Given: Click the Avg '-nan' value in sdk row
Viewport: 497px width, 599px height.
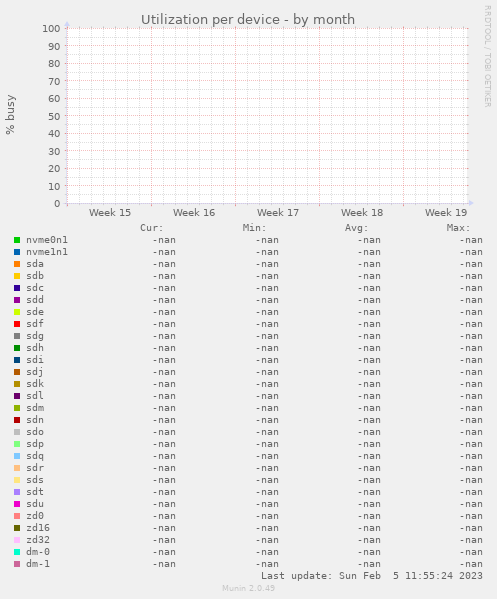Looking at the screenshot, I should click(x=369, y=384).
